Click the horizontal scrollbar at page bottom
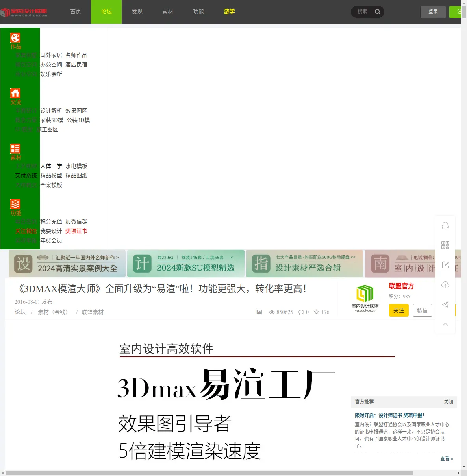467x476 pixels. [x=209, y=473]
